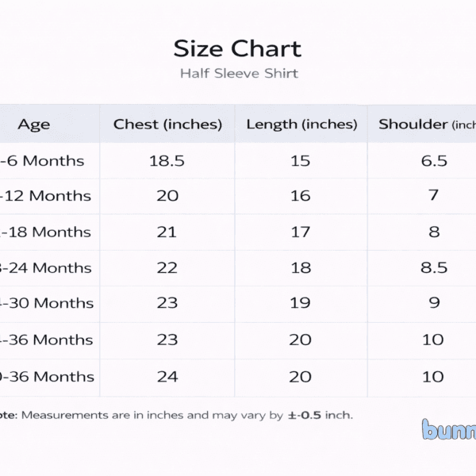Click the Length (inches) column header

301,125
